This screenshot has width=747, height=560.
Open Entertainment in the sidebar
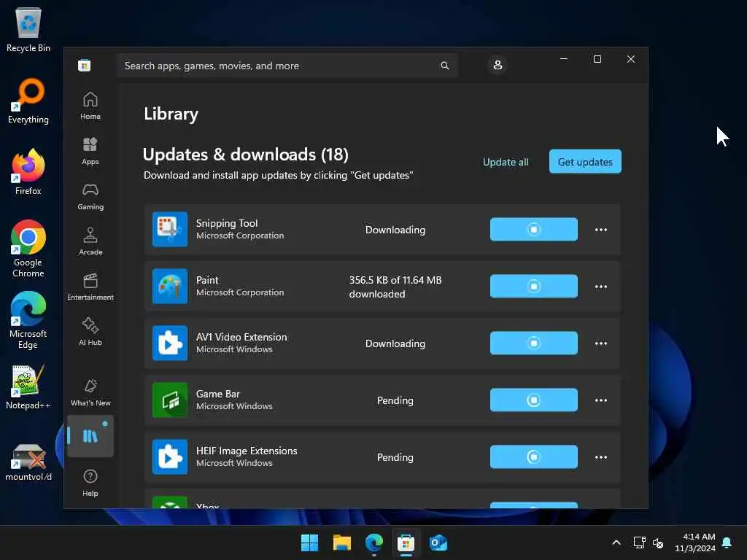(x=90, y=287)
